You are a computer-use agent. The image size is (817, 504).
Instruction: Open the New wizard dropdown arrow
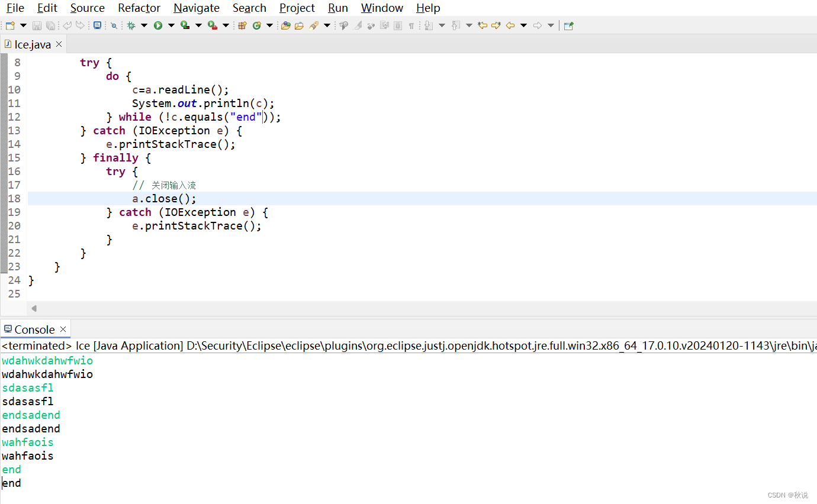[23, 25]
